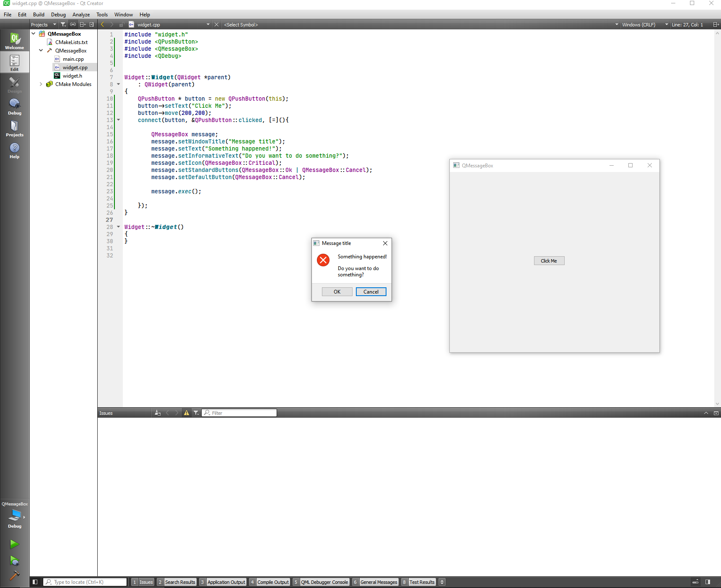Show the QML Debugger Console pane

pos(321,582)
